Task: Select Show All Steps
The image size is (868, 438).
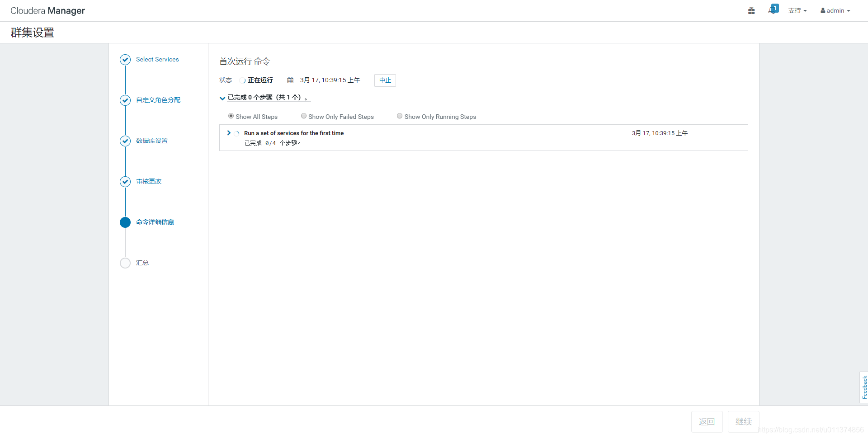Action: (231, 116)
